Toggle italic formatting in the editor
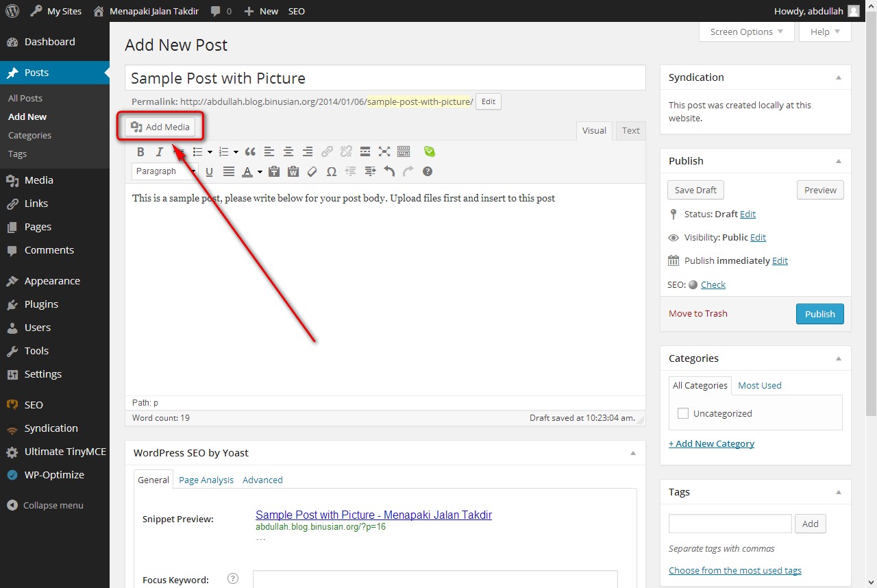Image resolution: width=877 pixels, height=588 pixels. pos(159,151)
